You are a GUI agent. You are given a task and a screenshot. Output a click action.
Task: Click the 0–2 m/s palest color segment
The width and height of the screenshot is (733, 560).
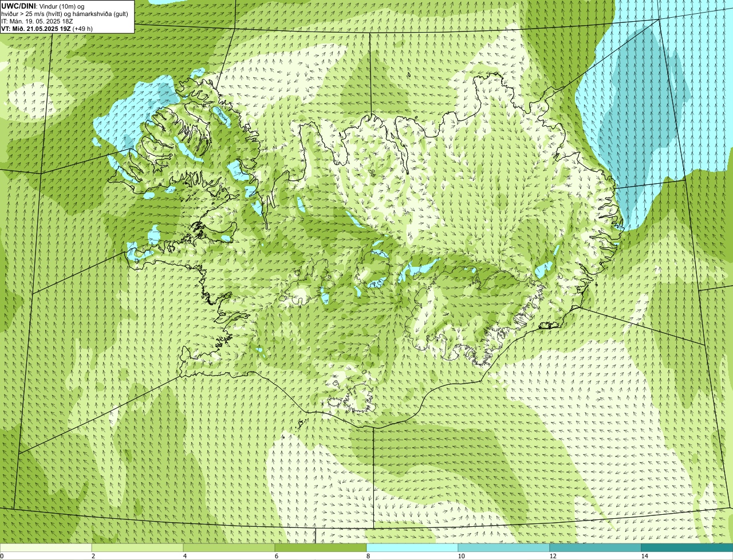[x=46, y=548]
